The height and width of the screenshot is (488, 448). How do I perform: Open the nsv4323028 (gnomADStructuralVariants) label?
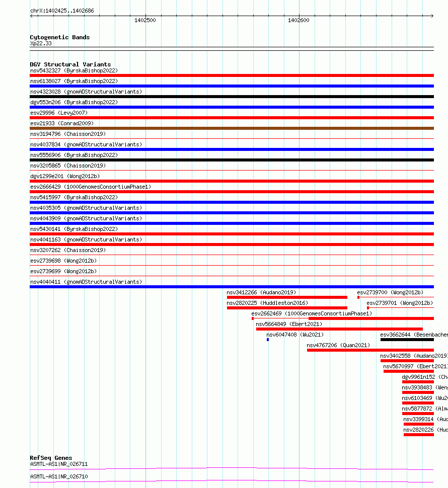pyautogui.click(x=86, y=92)
